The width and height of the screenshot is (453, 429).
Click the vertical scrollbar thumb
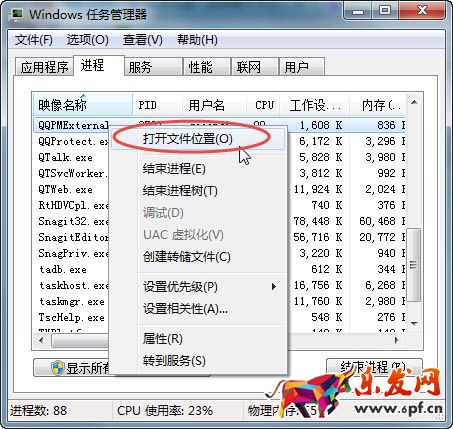click(414, 265)
